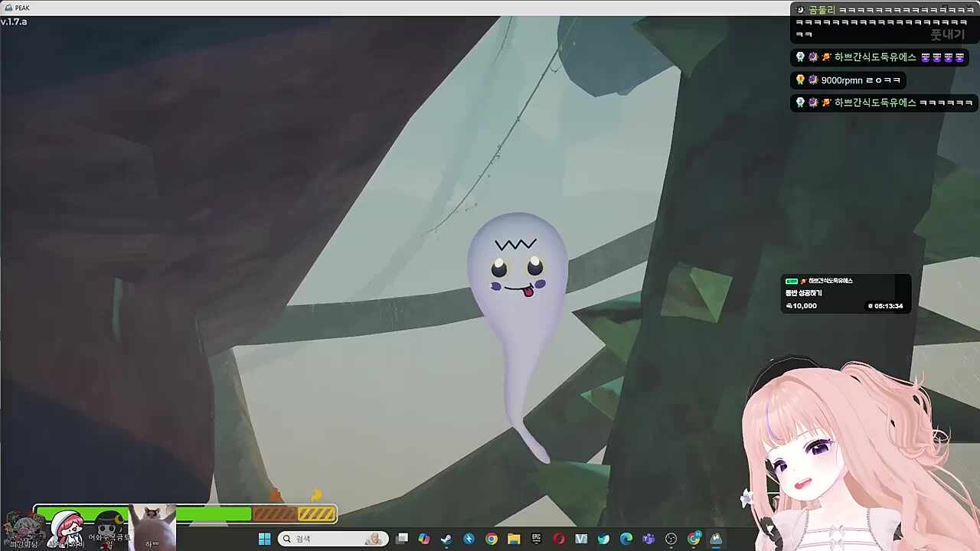Click the yellow striped stamina segment
The height and width of the screenshot is (551, 980).
316,514
